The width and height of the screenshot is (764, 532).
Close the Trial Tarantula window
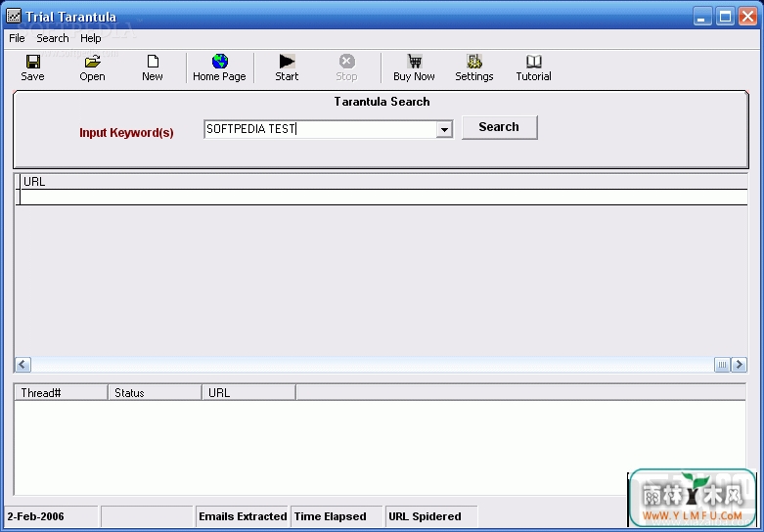click(x=748, y=17)
